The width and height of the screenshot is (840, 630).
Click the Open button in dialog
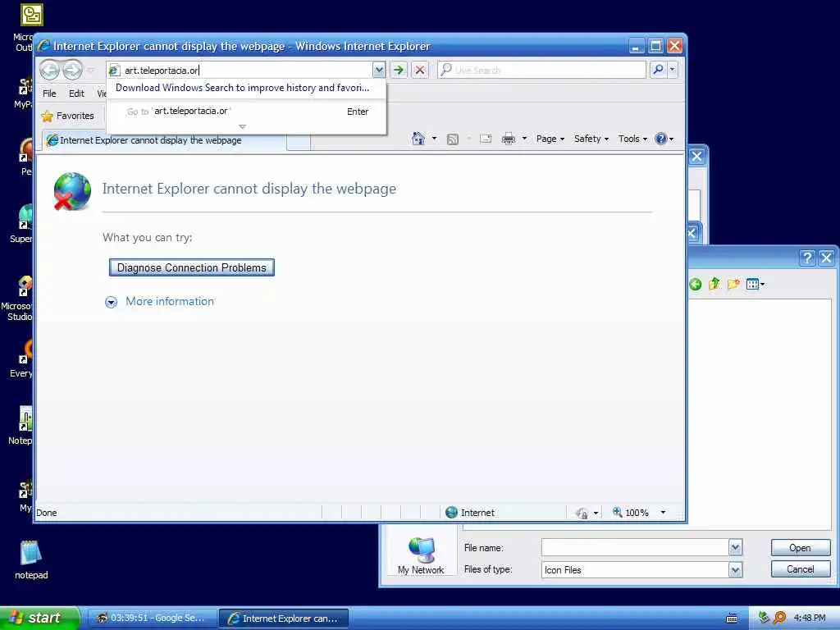click(x=801, y=547)
